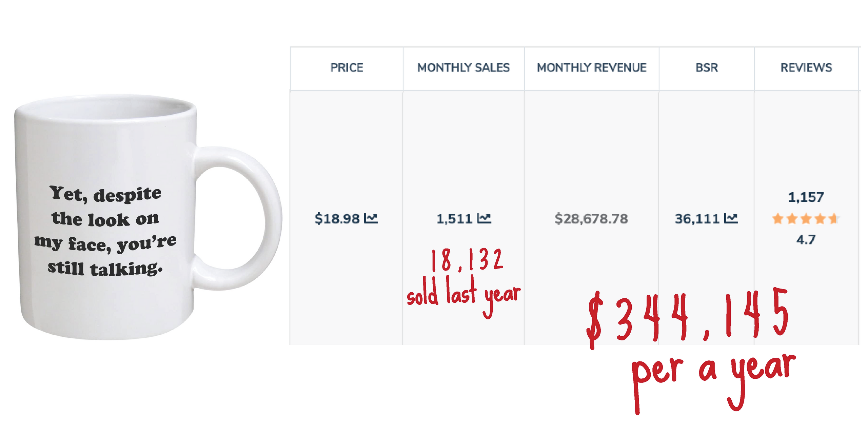This screenshot has width=868, height=434.
Task: Click the half star at rating end
Action: click(833, 219)
